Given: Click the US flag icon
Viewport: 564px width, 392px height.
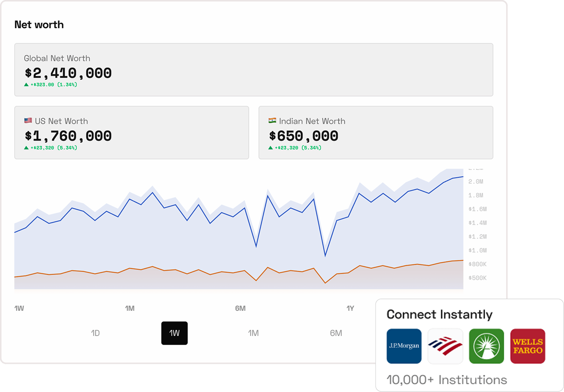Looking at the screenshot, I should (x=28, y=121).
